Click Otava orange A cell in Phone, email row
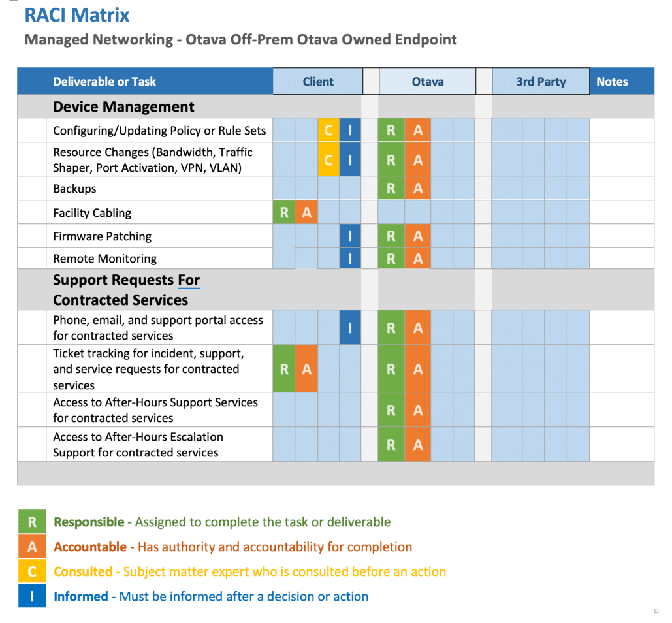The height and width of the screenshot is (623, 672). click(417, 328)
